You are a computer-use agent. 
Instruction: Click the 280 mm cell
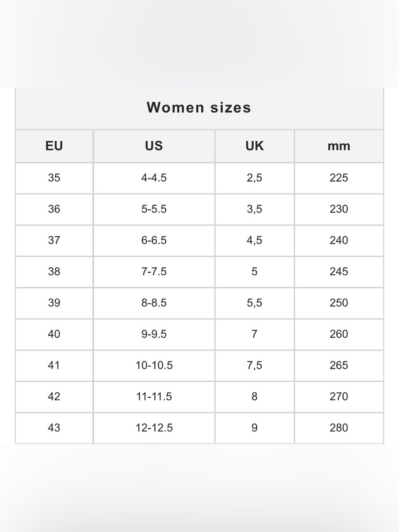339,428
